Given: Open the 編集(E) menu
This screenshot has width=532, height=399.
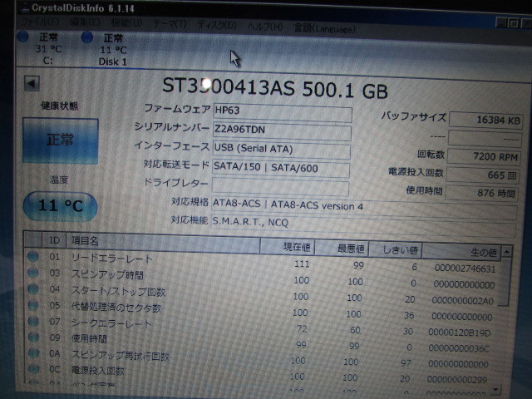Looking at the screenshot, I should coord(85,22).
